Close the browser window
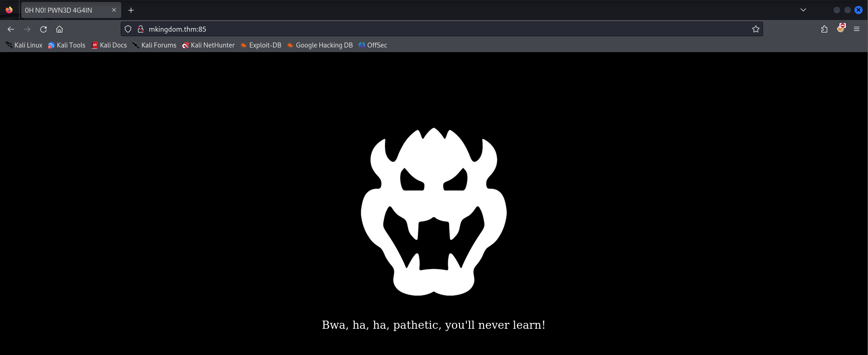Viewport: 868px width, 355px height. tap(858, 10)
